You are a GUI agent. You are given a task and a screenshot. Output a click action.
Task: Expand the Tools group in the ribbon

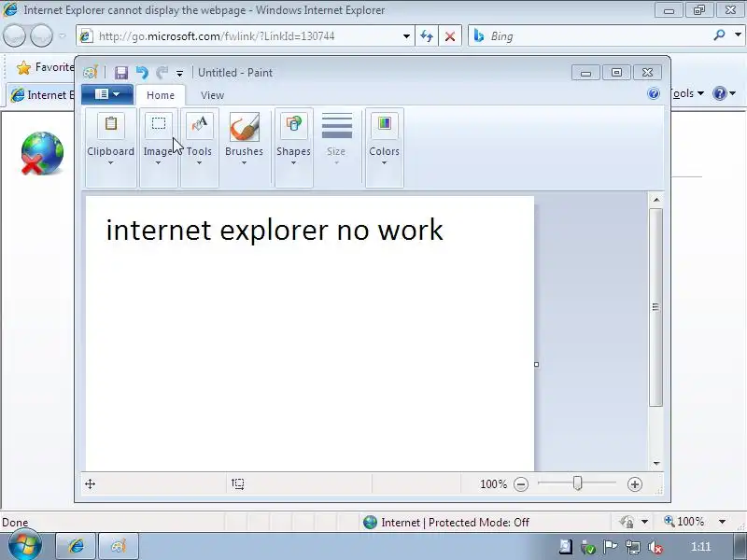[199, 147]
